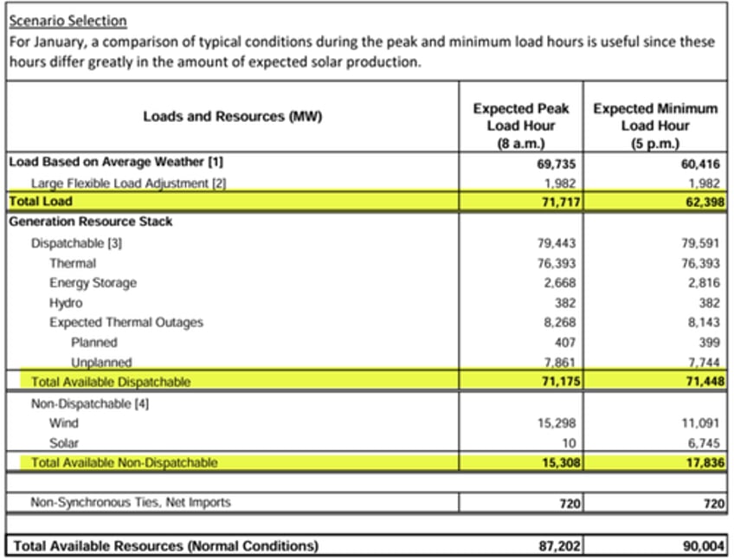Select the Unplanned outages value 7,861
Screen dimensions: 734x560
pyautogui.click(x=559, y=363)
